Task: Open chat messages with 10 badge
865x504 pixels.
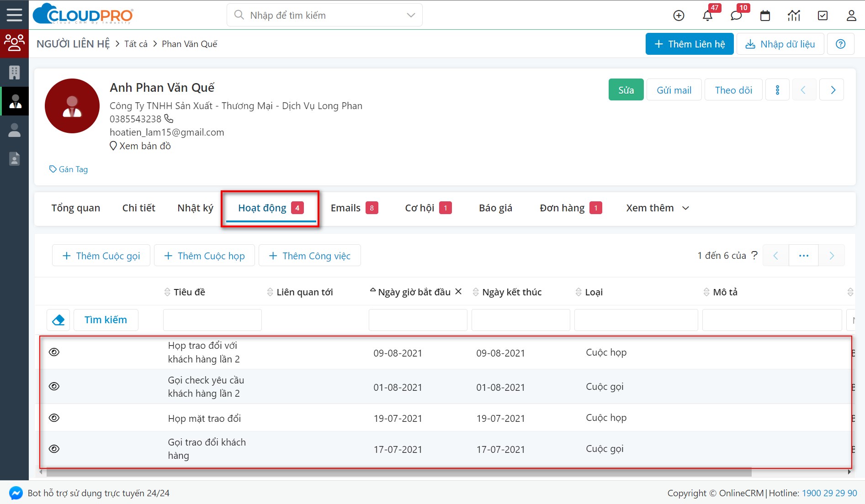Action: pyautogui.click(x=736, y=16)
